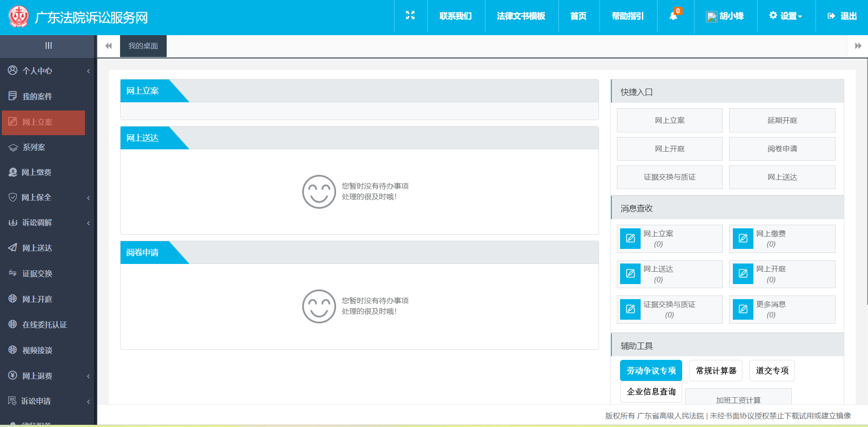
Task: Click the 加班工资计算 tool button
Action: [x=738, y=397]
